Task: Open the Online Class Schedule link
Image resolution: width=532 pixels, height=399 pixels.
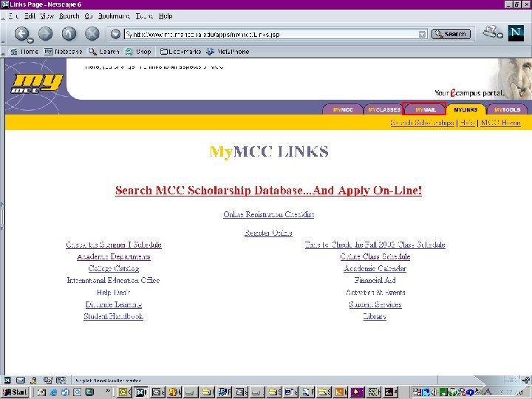Action: (x=375, y=256)
